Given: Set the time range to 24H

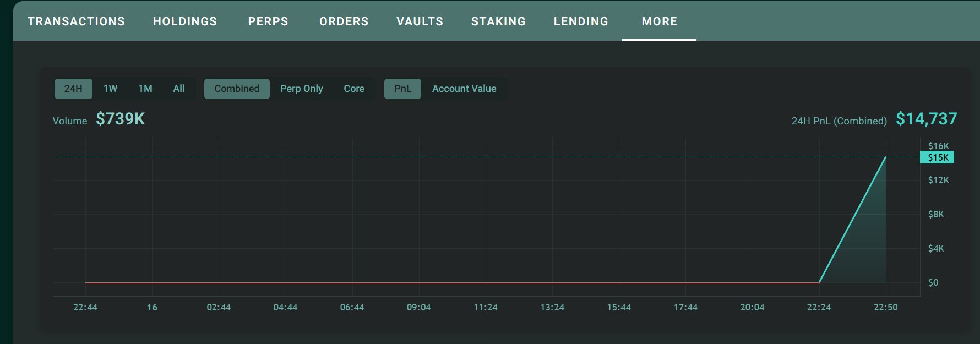Looking at the screenshot, I should (x=73, y=89).
